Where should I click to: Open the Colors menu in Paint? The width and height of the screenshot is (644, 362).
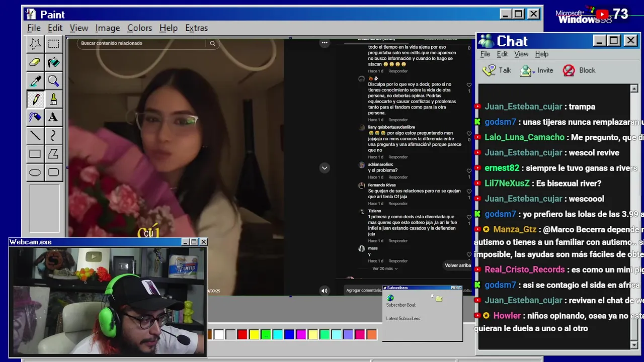[139, 28]
